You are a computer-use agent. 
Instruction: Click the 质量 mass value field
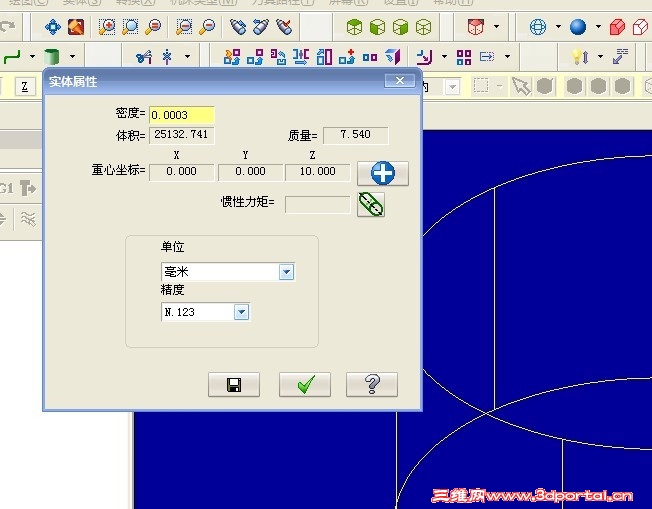tap(356, 135)
